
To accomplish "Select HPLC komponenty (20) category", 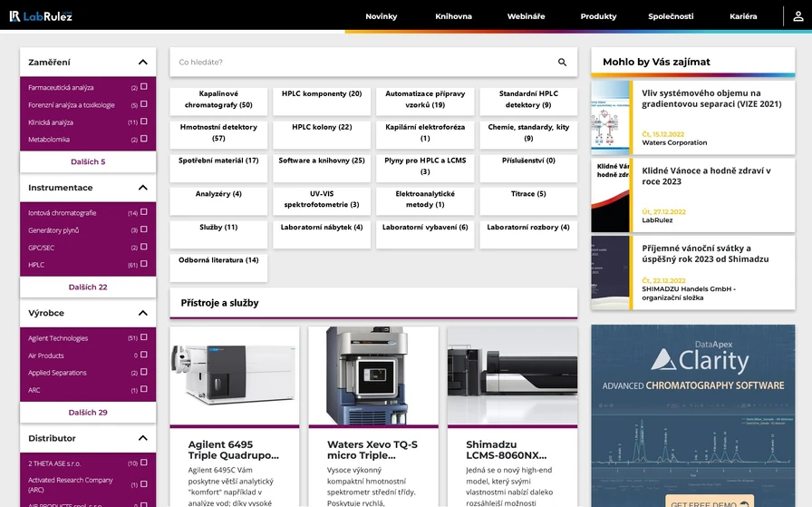I will point(322,101).
